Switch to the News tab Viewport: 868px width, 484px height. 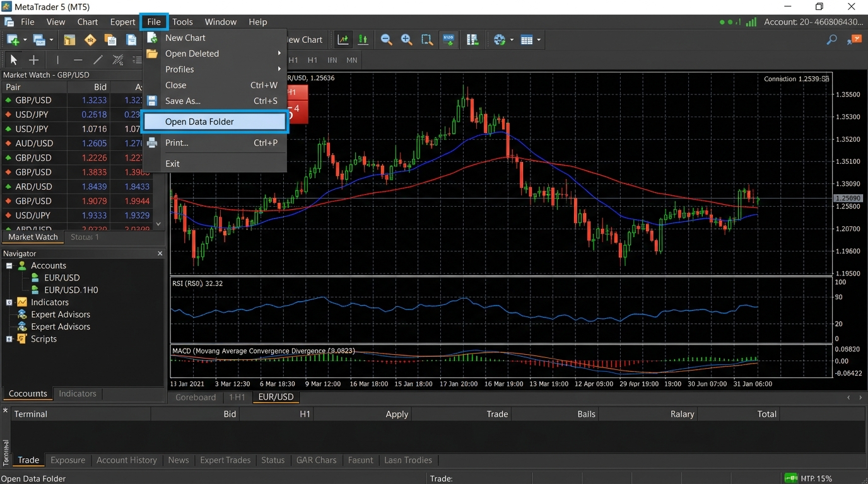click(179, 460)
